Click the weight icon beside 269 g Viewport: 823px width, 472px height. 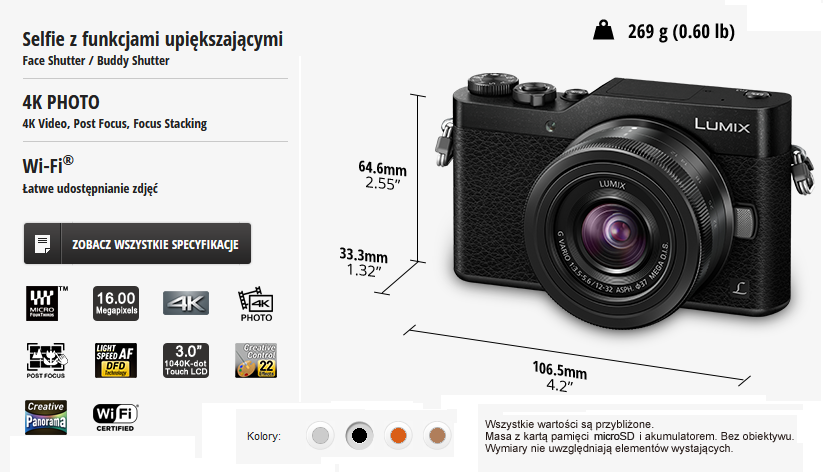tap(603, 30)
